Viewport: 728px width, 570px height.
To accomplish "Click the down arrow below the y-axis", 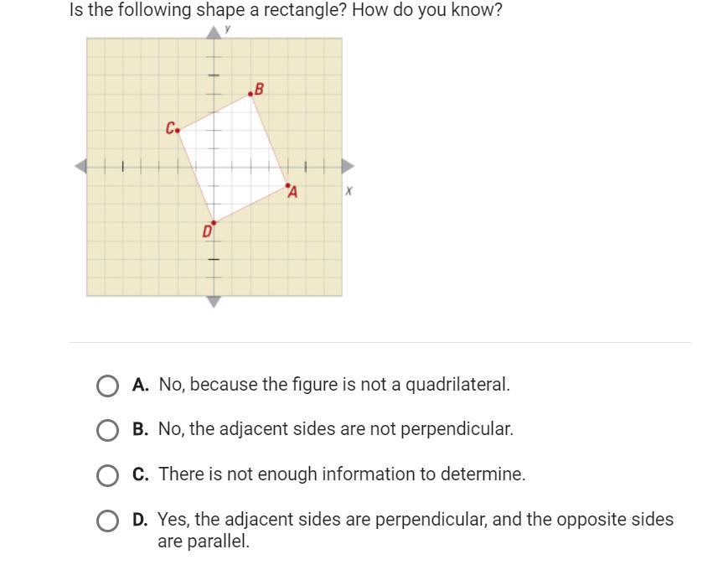I will (x=214, y=302).
